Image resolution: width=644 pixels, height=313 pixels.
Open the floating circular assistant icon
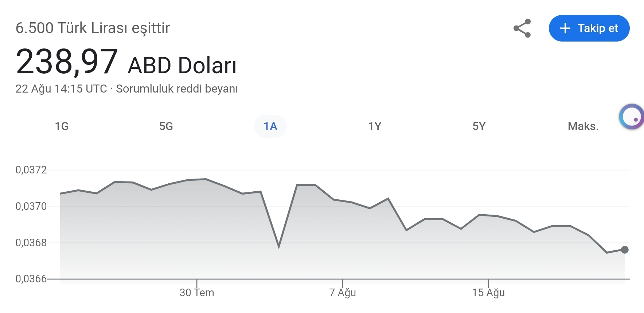632,117
